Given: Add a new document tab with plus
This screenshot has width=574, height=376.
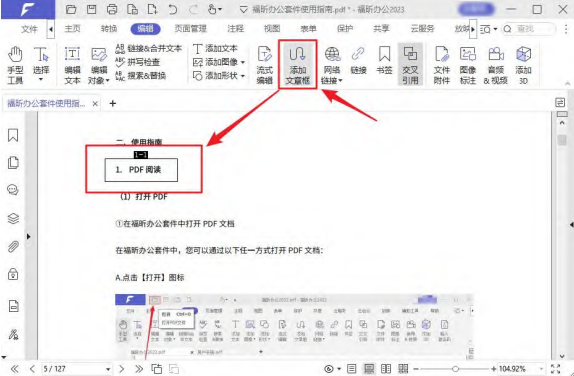Looking at the screenshot, I should pyautogui.click(x=113, y=104).
